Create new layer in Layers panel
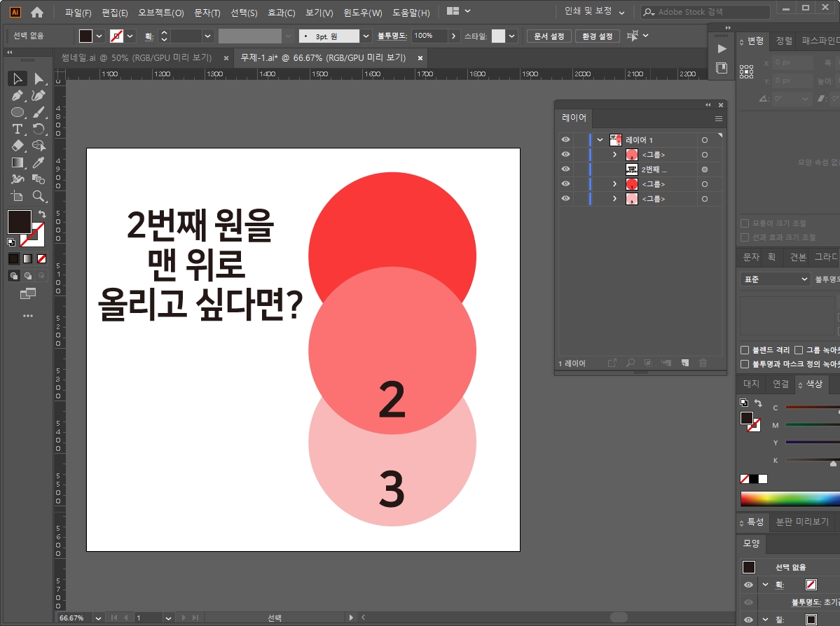Viewport: 840px width, 626px height. click(x=685, y=363)
